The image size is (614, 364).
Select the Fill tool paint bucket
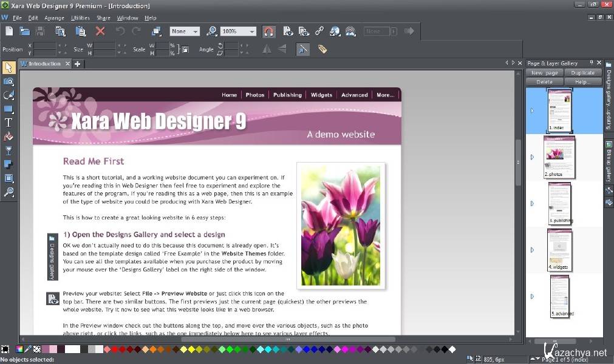[9, 136]
